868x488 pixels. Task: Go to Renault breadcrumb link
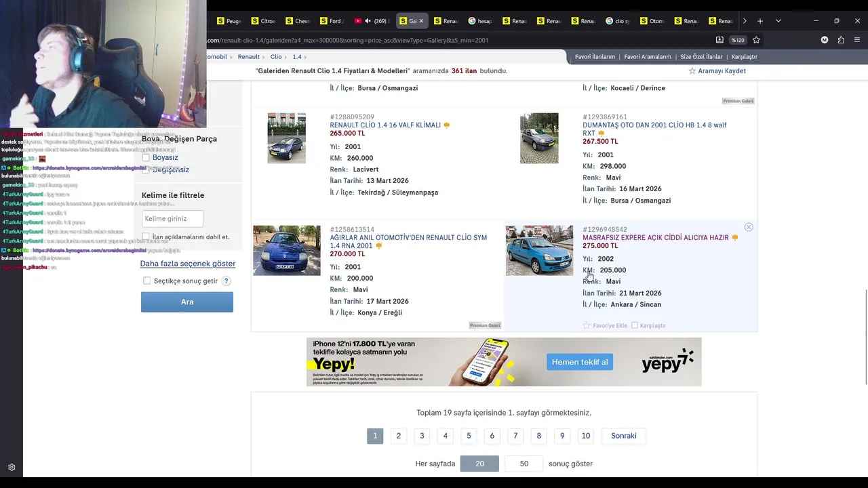[x=249, y=57]
